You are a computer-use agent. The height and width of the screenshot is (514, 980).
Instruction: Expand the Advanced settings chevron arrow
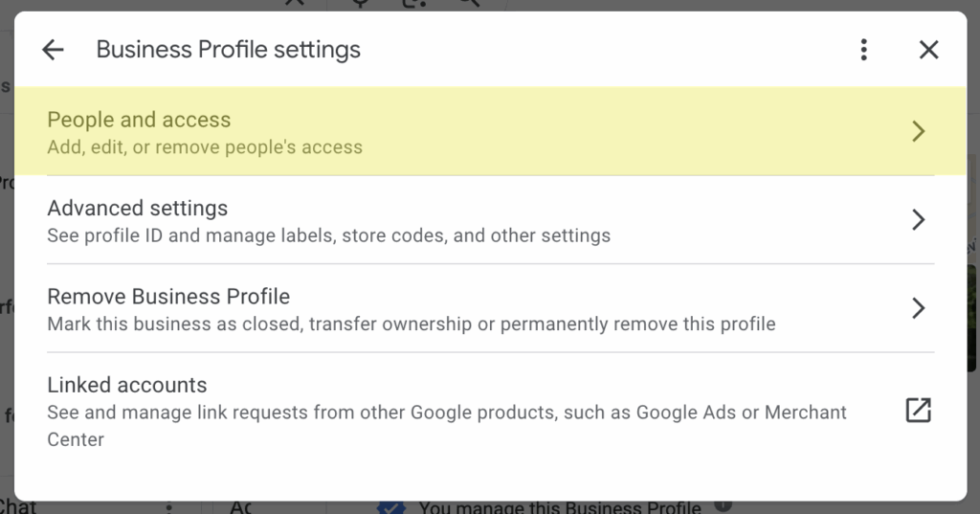pyautogui.click(x=918, y=219)
